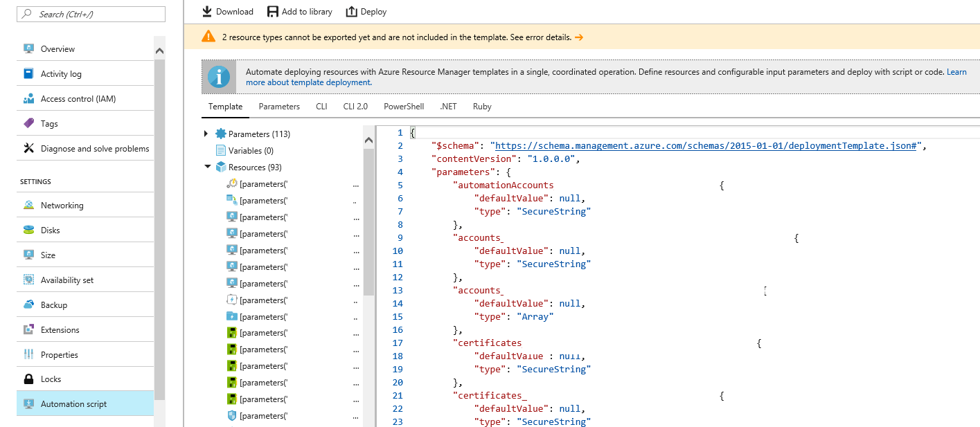The image size is (980, 427).
Task: Select the Automation script icon
Action: 28,403
